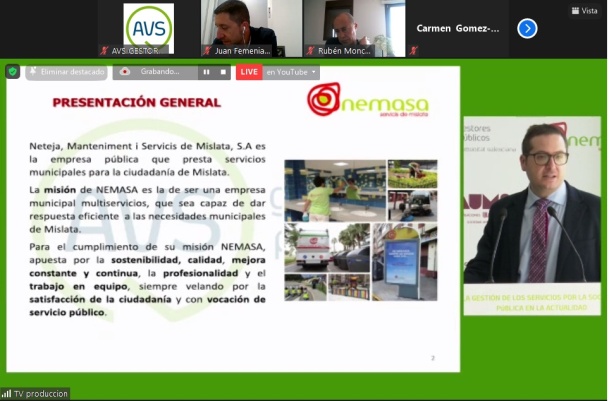Click Eliminar destacado button
The width and height of the screenshot is (609, 401).
[66, 72]
